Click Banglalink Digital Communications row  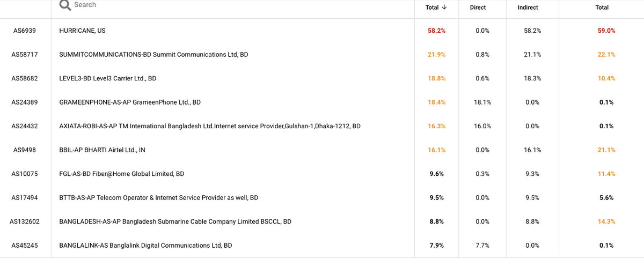point(145,245)
